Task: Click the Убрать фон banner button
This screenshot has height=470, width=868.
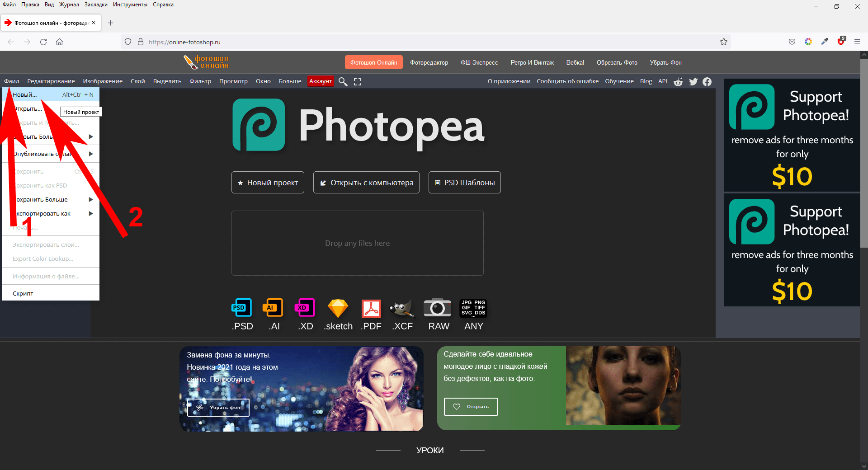Action: (x=218, y=408)
